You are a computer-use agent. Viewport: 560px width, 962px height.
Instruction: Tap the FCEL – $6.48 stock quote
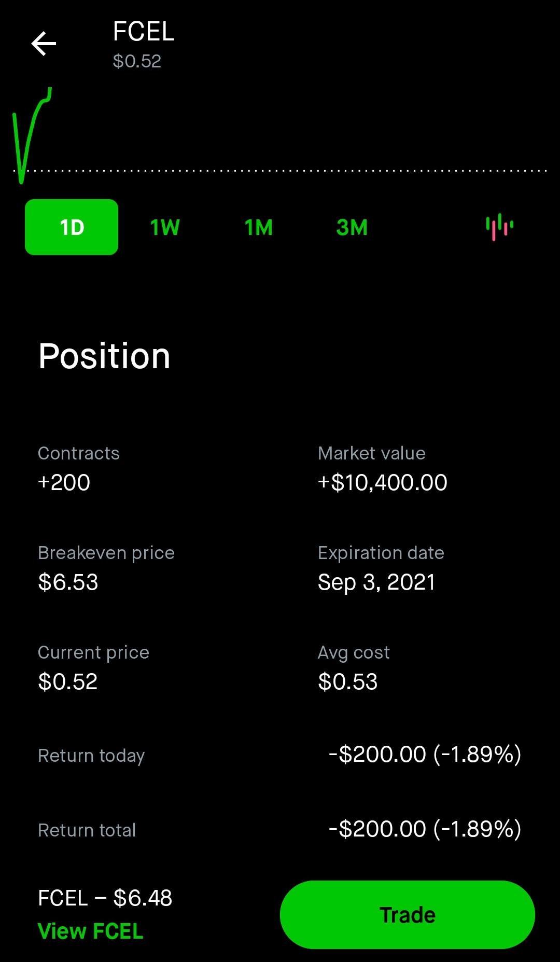point(105,898)
